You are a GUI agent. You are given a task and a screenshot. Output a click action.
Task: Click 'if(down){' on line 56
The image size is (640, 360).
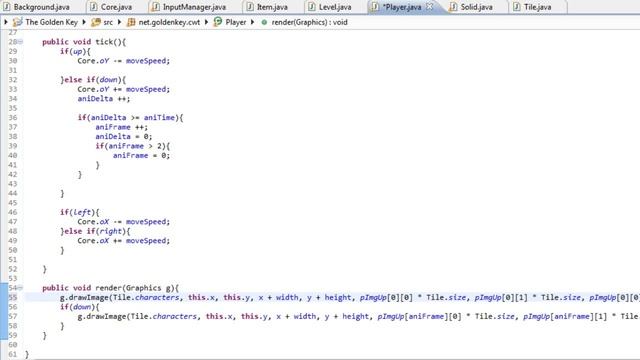[80, 307]
